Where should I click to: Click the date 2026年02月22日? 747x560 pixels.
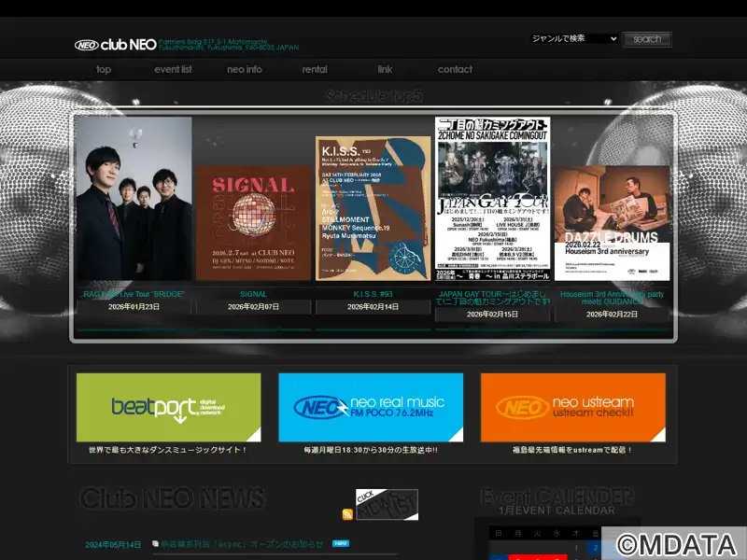pyautogui.click(x=613, y=315)
